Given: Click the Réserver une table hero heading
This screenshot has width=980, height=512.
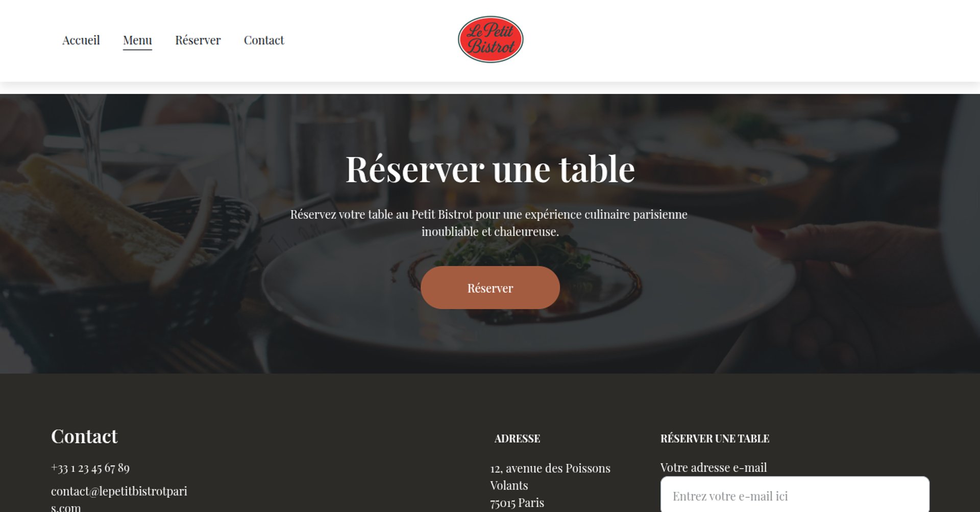Looking at the screenshot, I should pyautogui.click(x=490, y=169).
